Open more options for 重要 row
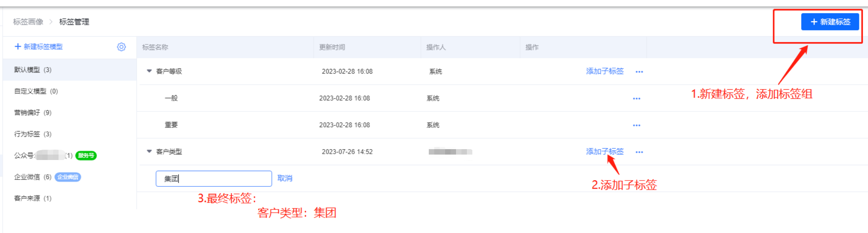The image size is (868, 233). tap(637, 125)
